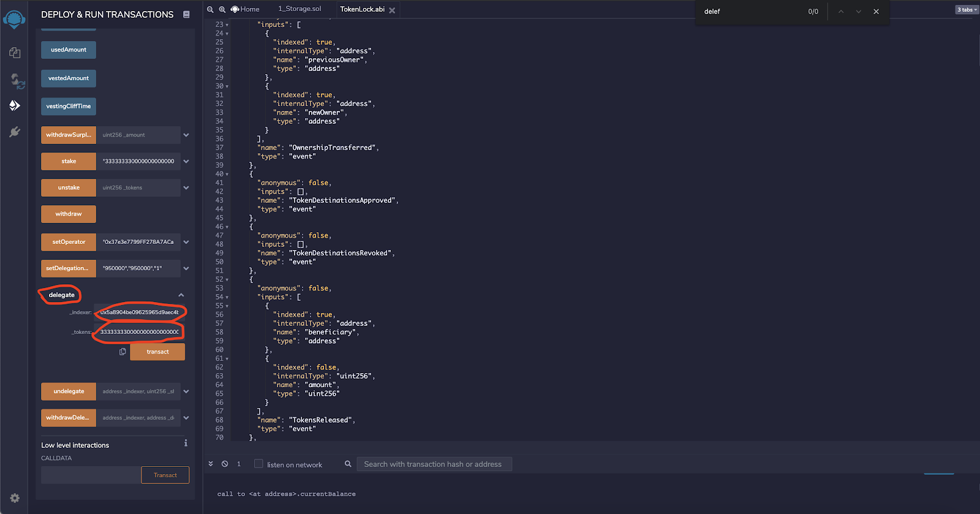Click the setDelegation... function button
Screen dimensions: 980x514
[x=69, y=268]
